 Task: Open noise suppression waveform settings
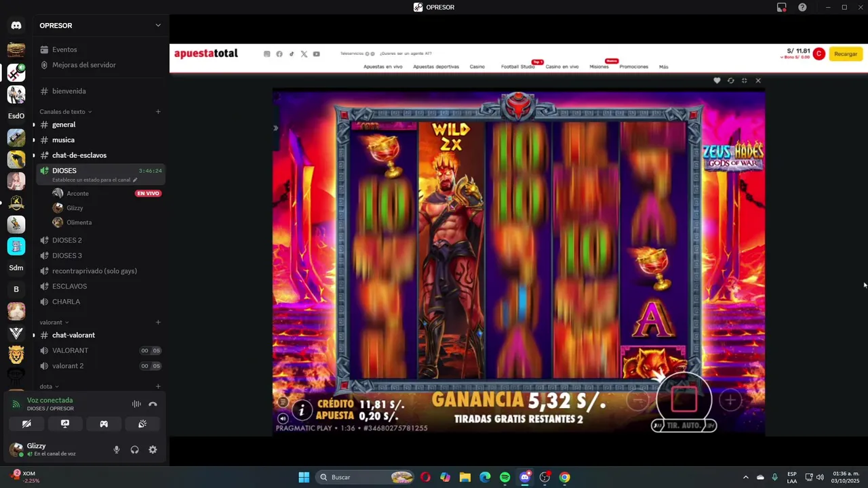point(136,404)
